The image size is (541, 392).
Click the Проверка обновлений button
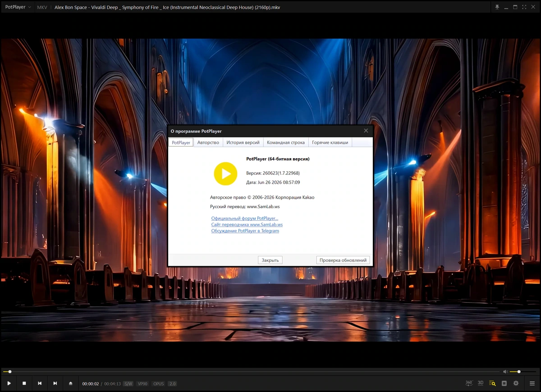pyautogui.click(x=343, y=260)
